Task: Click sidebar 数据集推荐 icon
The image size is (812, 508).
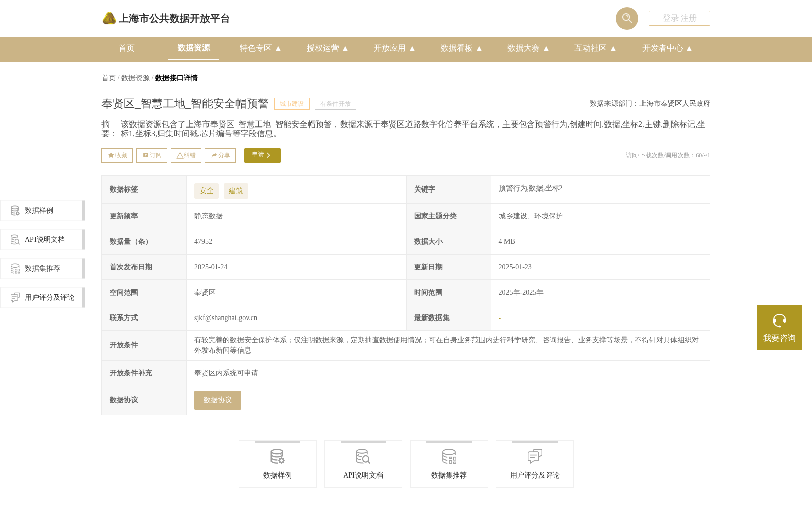Action: click(x=15, y=268)
